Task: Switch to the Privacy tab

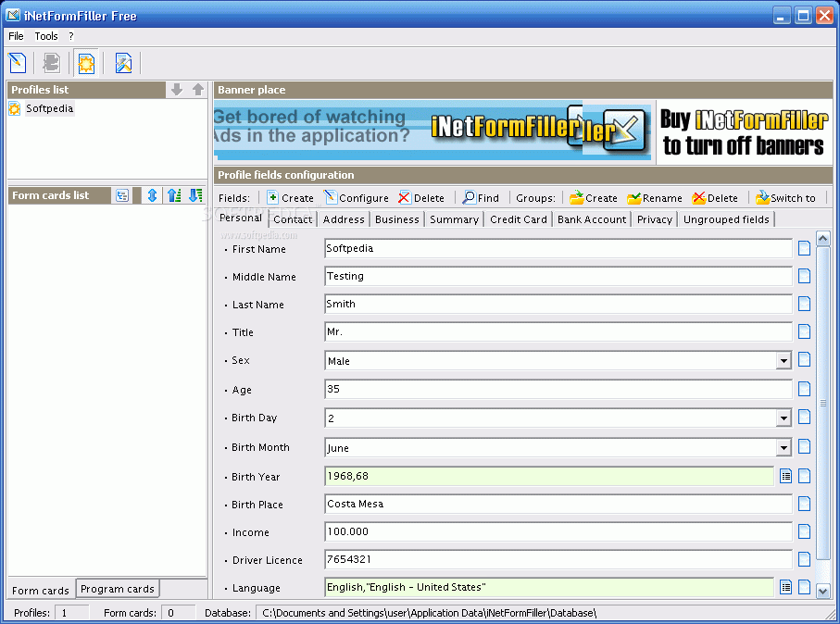Action: coord(654,219)
